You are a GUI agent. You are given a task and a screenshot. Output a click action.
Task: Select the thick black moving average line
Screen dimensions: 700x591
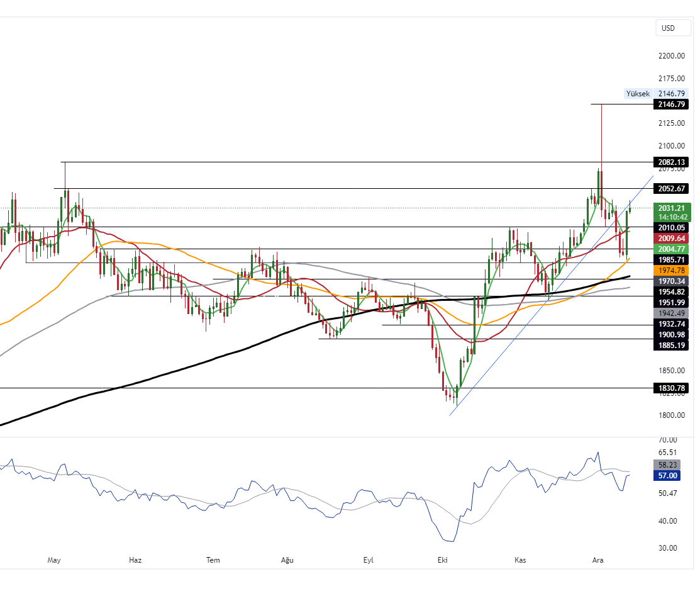pos(189,368)
